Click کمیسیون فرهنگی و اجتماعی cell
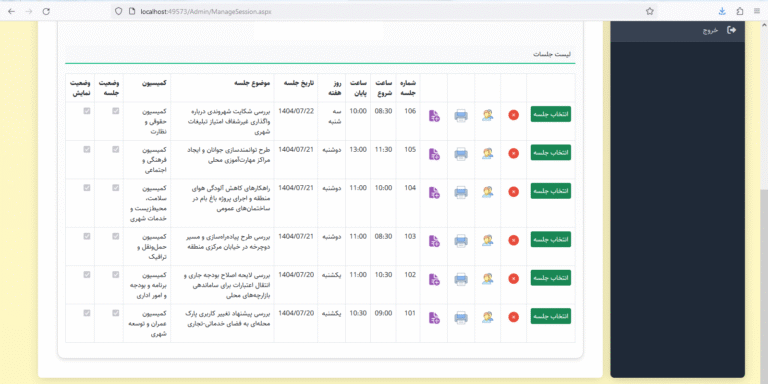768x384 pixels. coord(146,160)
